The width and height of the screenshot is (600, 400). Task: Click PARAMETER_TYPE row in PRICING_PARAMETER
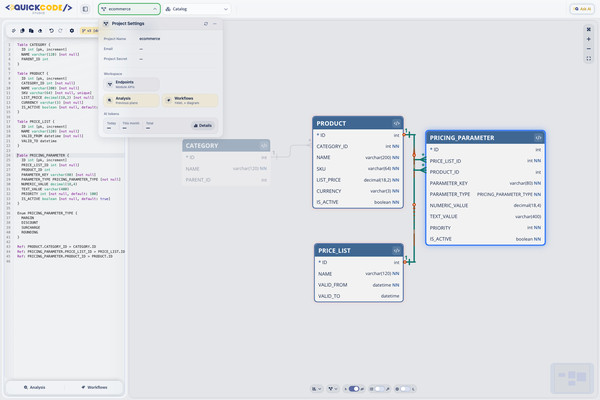point(485,194)
